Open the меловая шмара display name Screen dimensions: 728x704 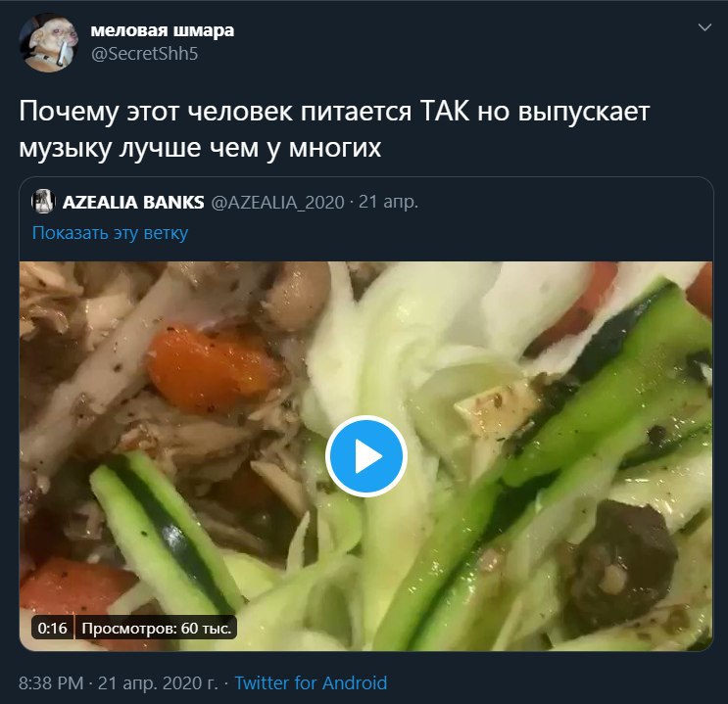[x=162, y=30]
